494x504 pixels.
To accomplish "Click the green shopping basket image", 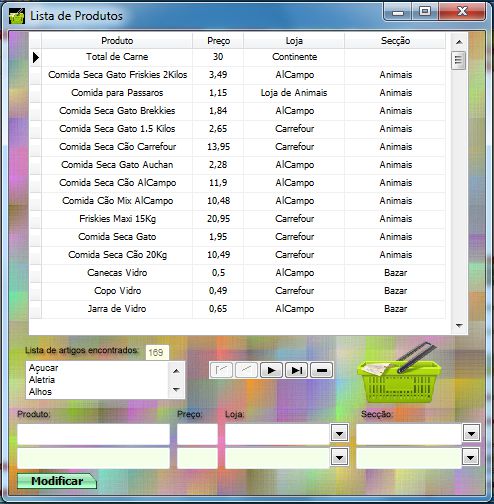I will 399,374.
